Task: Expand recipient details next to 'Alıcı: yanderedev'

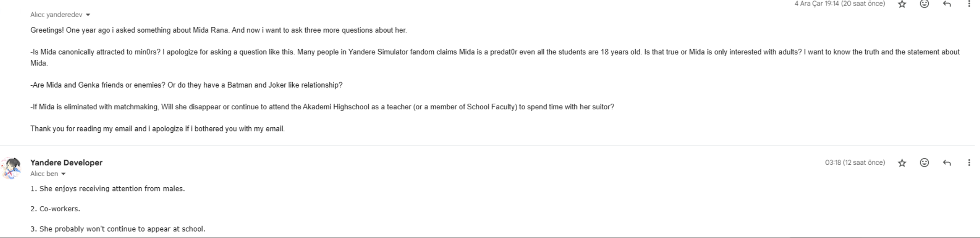Action: (88, 15)
